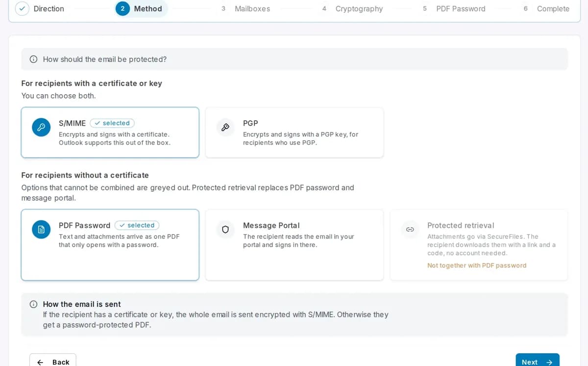Click the step 2 circle in the wizard
The height and width of the screenshot is (366, 588).
122,8
